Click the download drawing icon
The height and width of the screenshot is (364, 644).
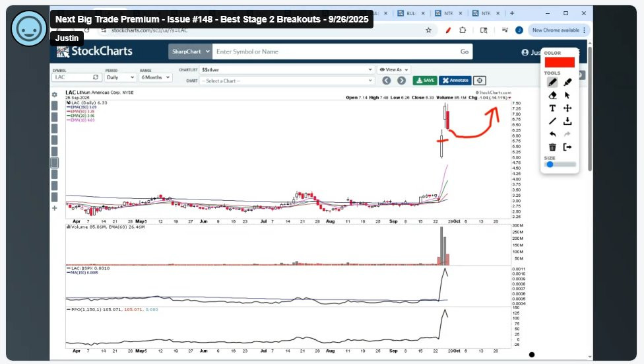point(567,122)
